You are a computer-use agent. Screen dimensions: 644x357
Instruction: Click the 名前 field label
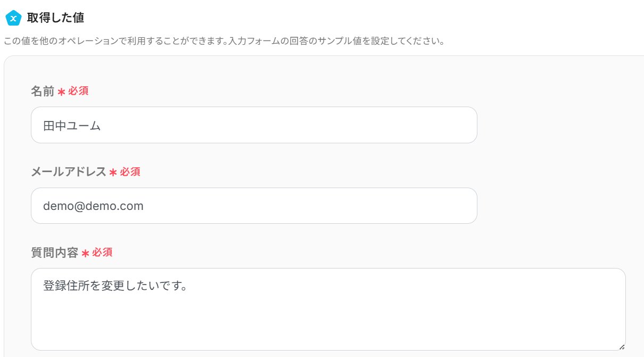(43, 91)
